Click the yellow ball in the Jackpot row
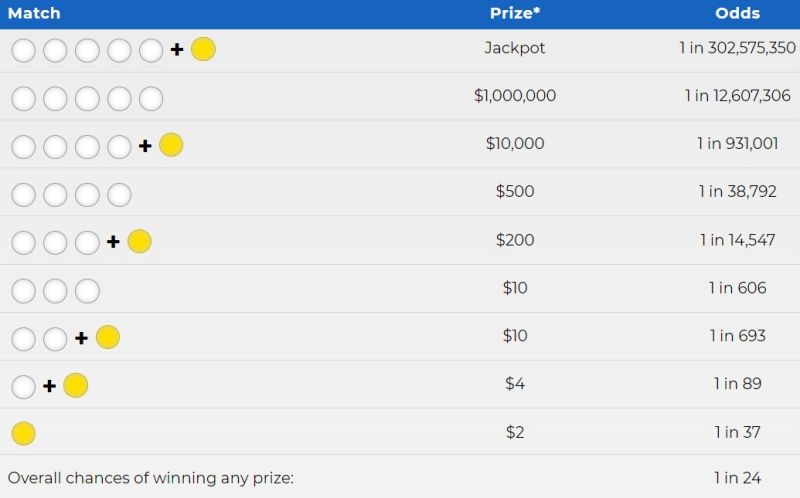800x498 pixels. click(203, 49)
